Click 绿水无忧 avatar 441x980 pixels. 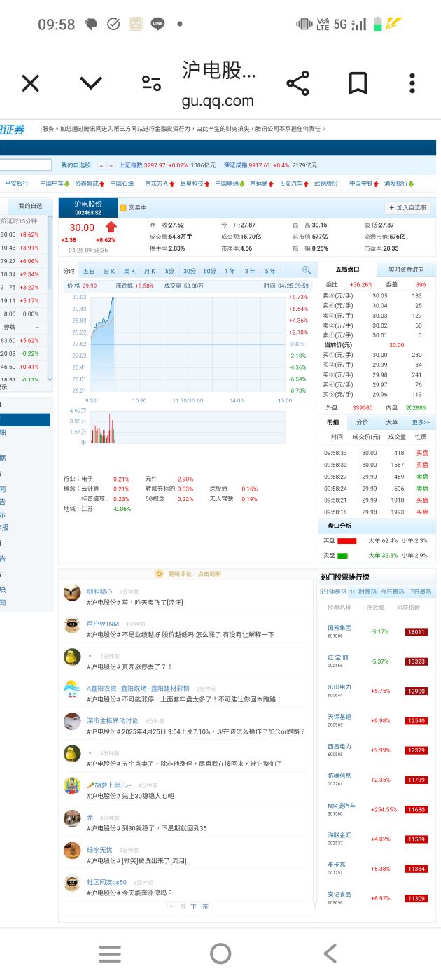click(x=72, y=850)
